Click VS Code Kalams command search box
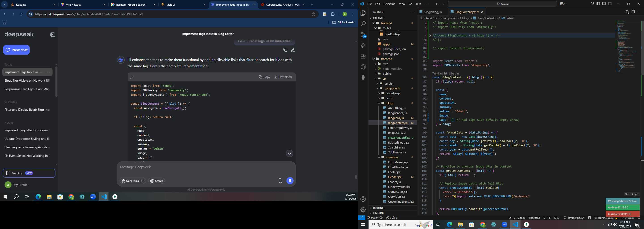The height and width of the screenshot is (229, 644). pyautogui.click(x=502, y=4)
